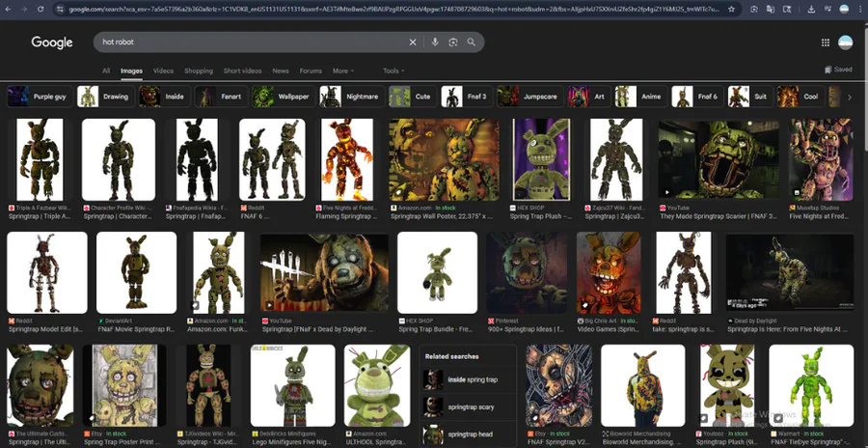Expand the More dropdown

tap(343, 71)
